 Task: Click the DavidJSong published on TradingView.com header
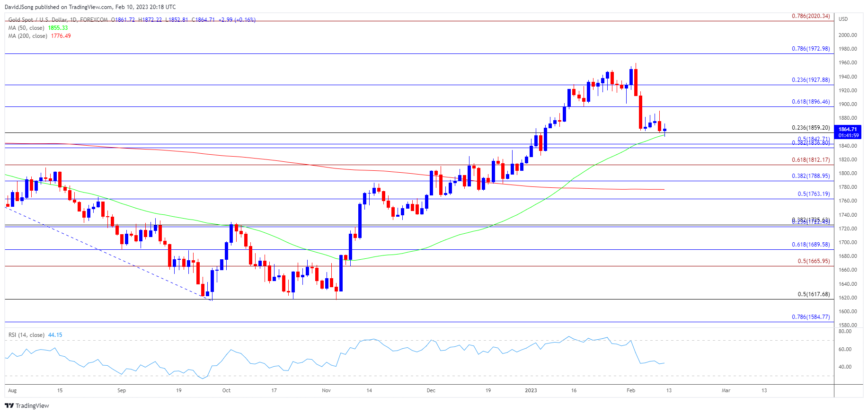point(90,7)
